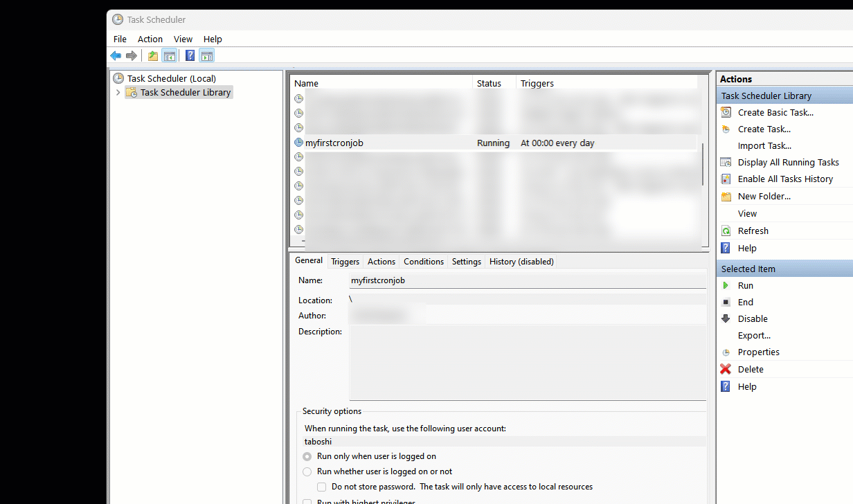Expand the Task Scheduler Library tree node
Screen dimensions: 853x504
coord(118,92)
